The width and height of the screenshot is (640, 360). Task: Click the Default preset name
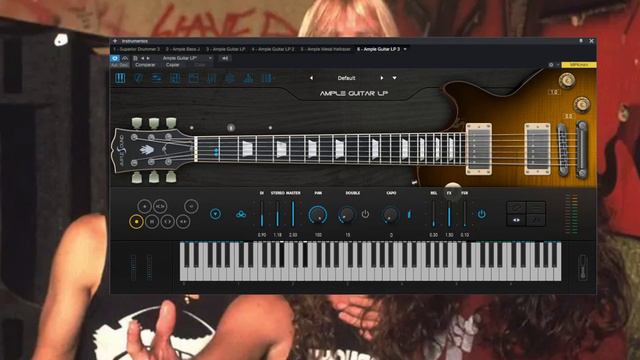point(346,78)
